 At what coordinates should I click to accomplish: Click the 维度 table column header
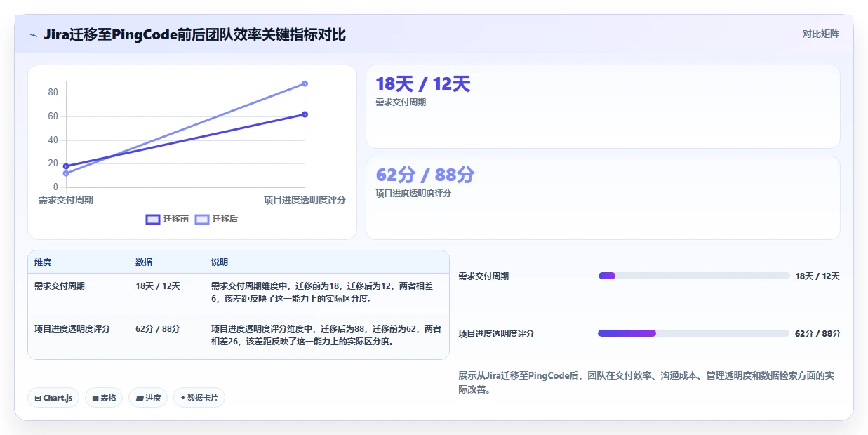click(43, 262)
